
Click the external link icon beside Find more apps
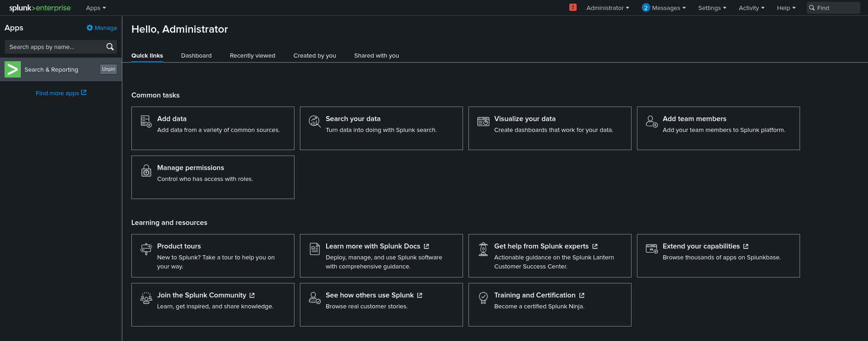click(x=84, y=93)
